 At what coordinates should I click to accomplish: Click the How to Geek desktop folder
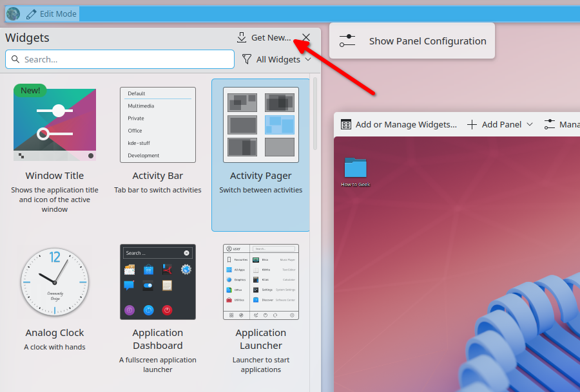point(356,172)
